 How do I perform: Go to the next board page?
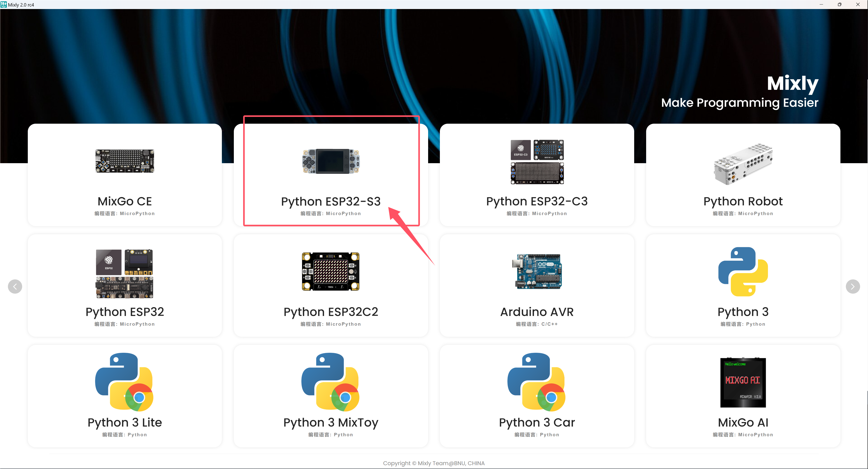coord(853,286)
